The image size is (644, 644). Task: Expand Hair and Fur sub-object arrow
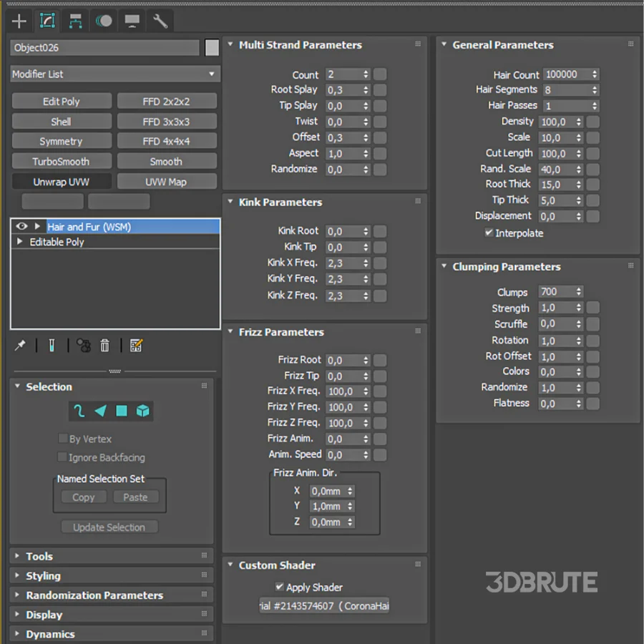tap(37, 226)
